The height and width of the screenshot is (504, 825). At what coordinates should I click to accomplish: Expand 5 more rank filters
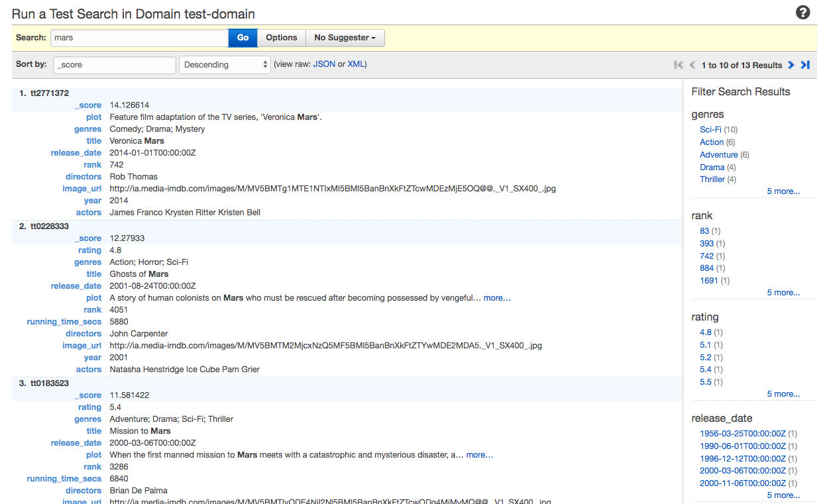[783, 293]
